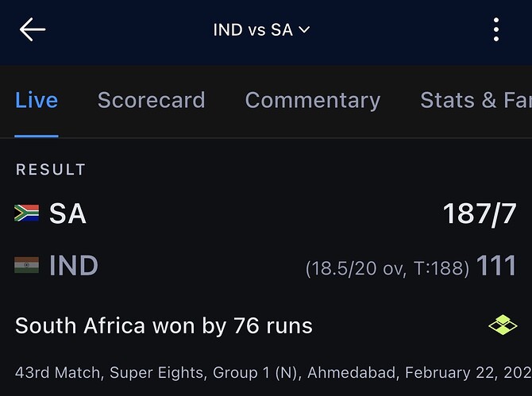Click India's 111 score

tap(497, 266)
